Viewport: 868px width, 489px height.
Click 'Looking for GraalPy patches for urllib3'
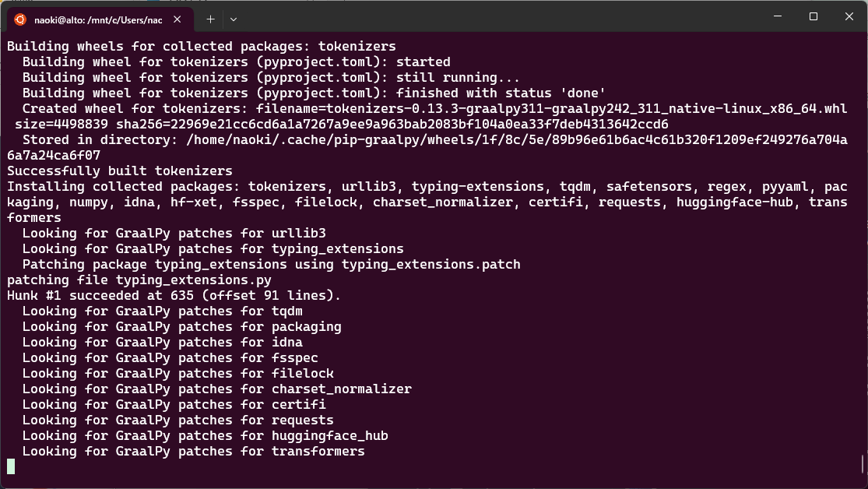174,233
